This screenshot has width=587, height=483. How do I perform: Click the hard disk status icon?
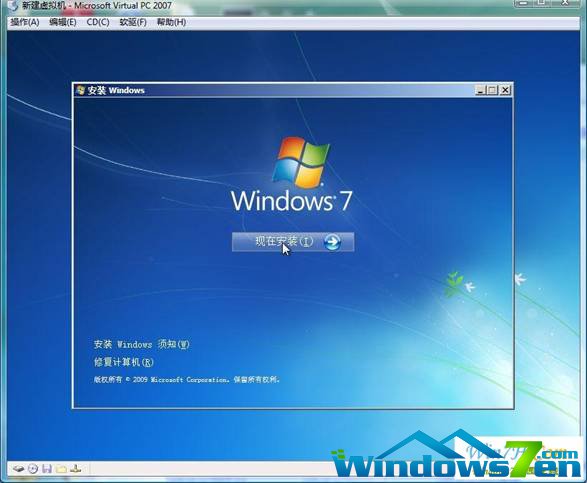pyautogui.click(x=19, y=468)
